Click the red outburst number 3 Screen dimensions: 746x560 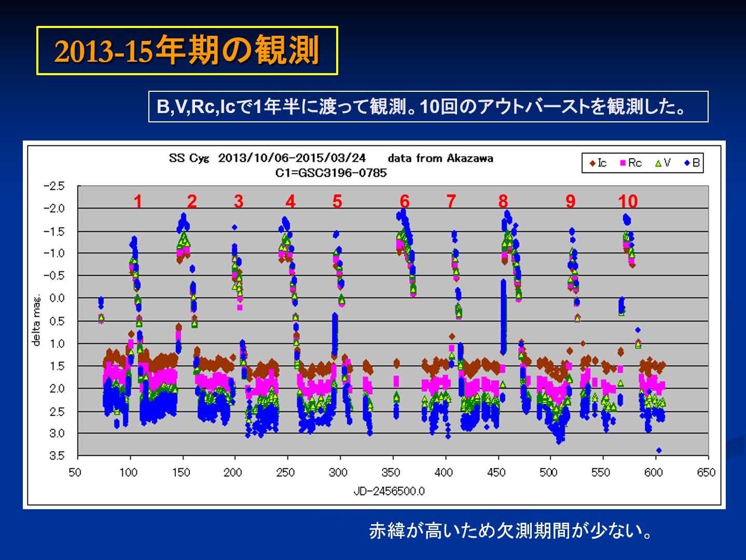(x=239, y=201)
